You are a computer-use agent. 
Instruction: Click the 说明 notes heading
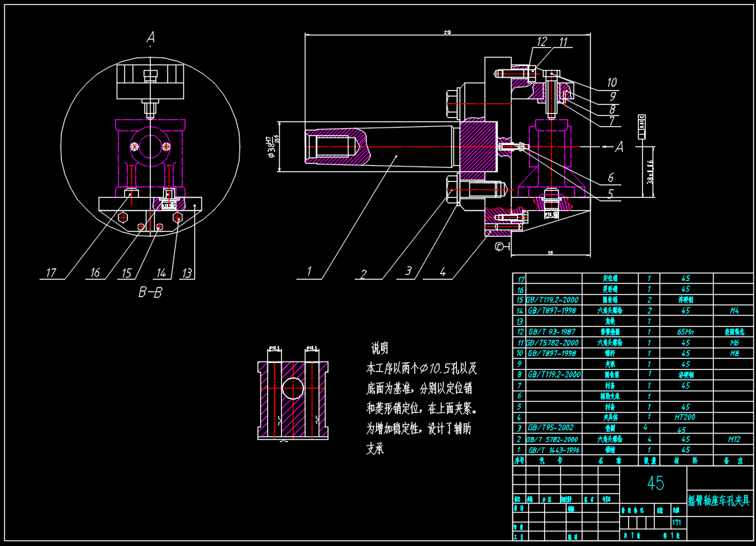coord(380,348)
